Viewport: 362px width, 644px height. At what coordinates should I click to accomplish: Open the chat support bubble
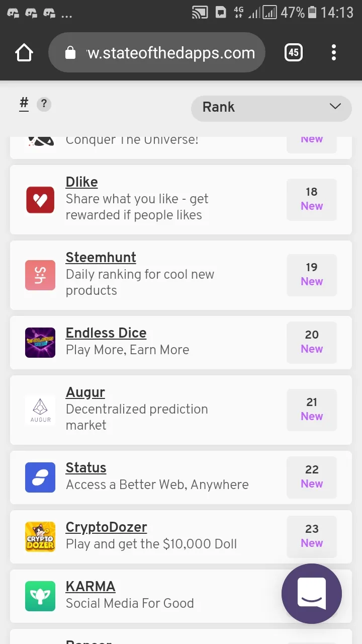pyautogui.click(x=312, y=594)
